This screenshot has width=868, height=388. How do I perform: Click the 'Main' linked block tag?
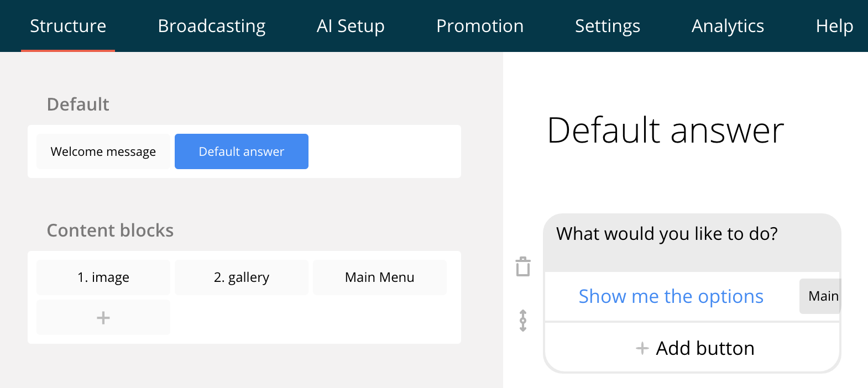[821, 297]
